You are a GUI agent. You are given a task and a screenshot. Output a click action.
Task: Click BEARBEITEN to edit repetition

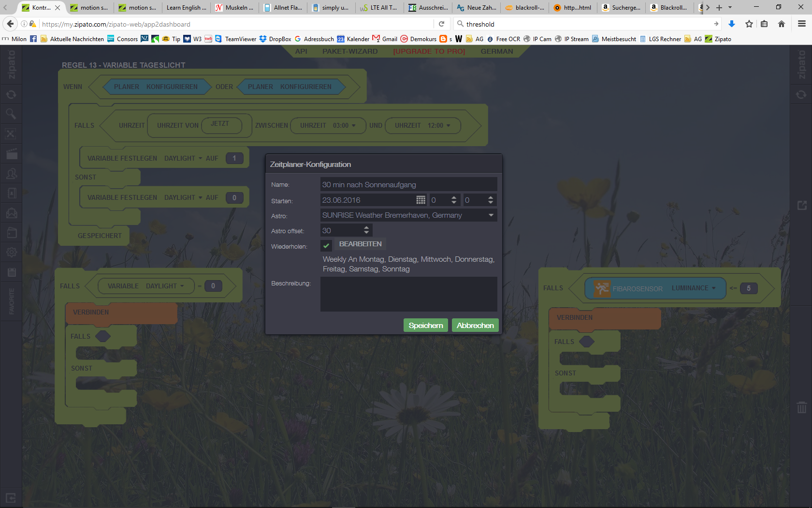click(x=360, y=244)
